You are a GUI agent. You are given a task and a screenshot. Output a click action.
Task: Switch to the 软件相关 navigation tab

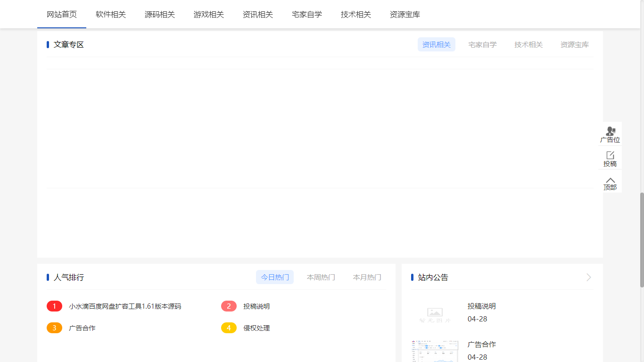111,14
